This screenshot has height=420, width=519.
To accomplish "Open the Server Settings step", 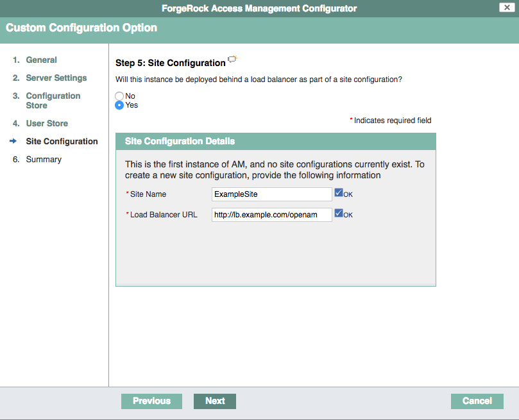I will [x=56, y=78].
